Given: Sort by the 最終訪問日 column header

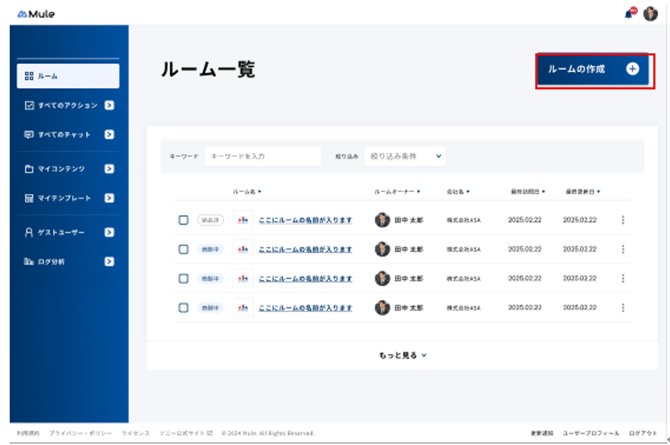Looking at the screenshot, I should [528, 192].
